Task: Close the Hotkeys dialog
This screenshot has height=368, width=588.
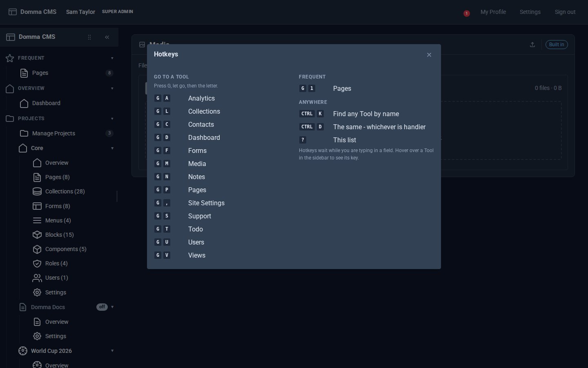Action: [x=429, y=55]
